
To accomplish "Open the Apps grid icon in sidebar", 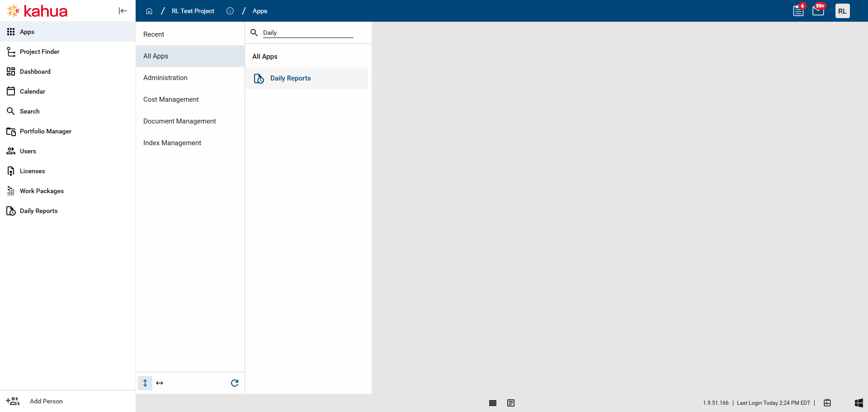I will (11, 32).
